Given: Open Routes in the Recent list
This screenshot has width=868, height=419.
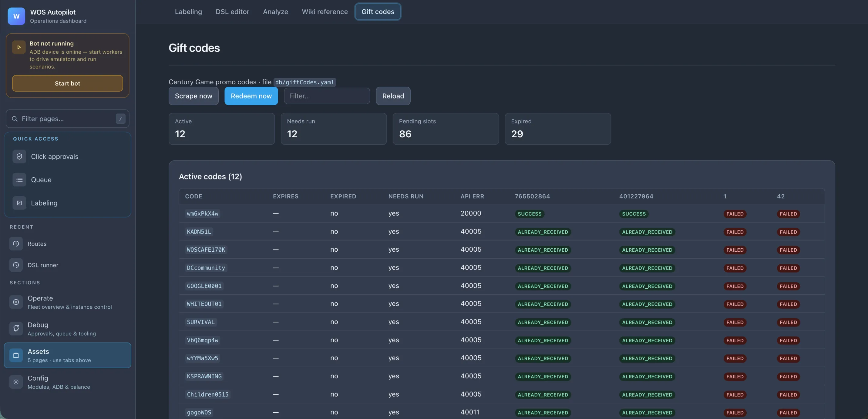Looking at the screenshot, I should click(67, 243).
